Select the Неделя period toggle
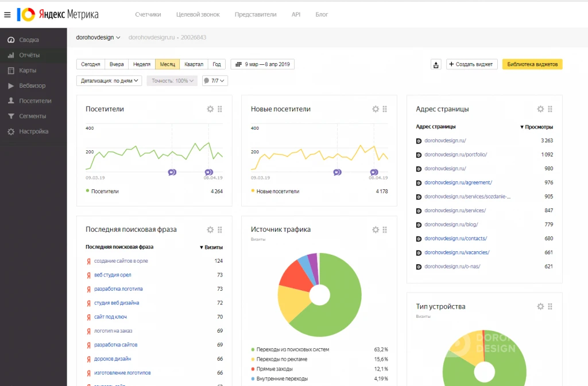Screen dimensions: 588x386 142,64
